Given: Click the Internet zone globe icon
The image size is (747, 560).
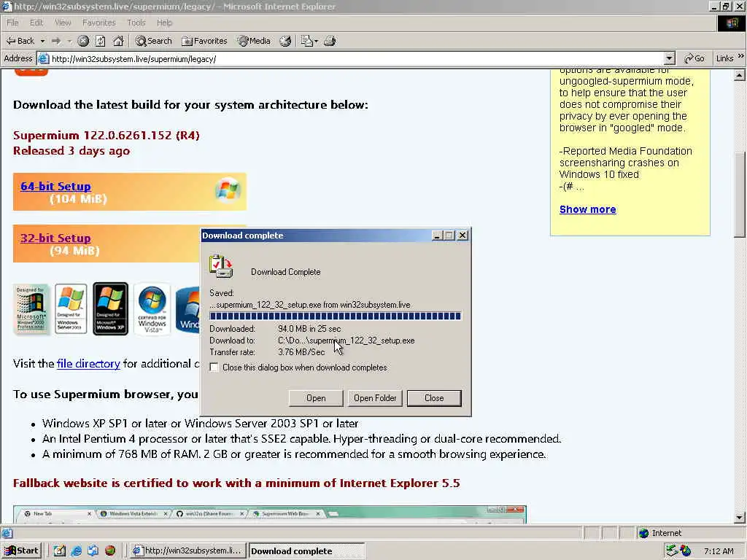Looking at the screenshot, I should click(x=643, y=533).
